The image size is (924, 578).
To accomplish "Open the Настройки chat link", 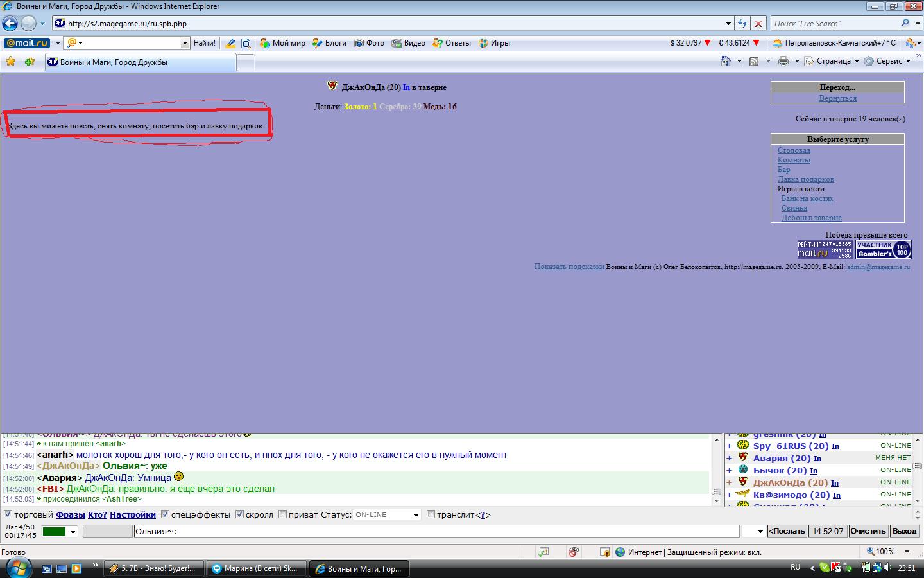I will [x=132, y=514].
